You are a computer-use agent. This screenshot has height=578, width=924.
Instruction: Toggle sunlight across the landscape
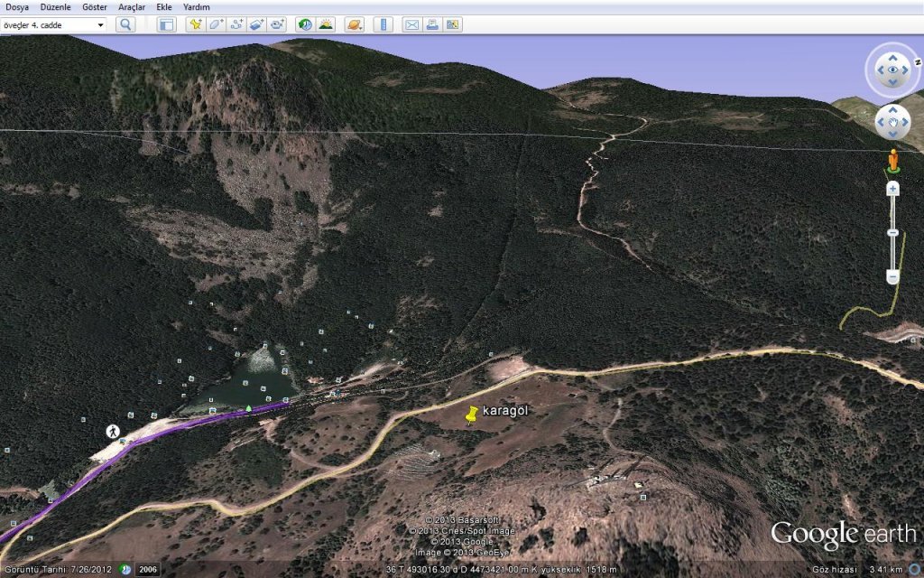click(325, 24)
